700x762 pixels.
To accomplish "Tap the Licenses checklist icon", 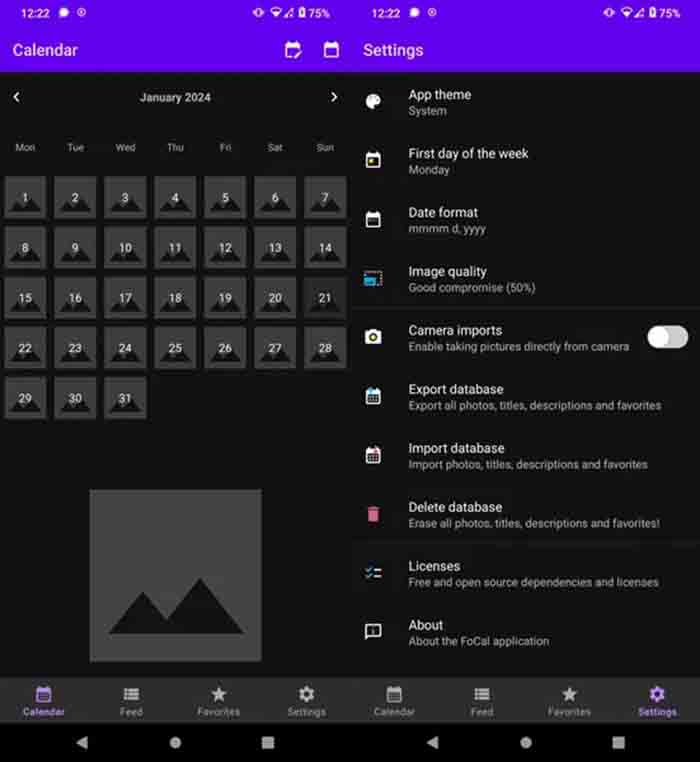I will click(x=373, y=573).
